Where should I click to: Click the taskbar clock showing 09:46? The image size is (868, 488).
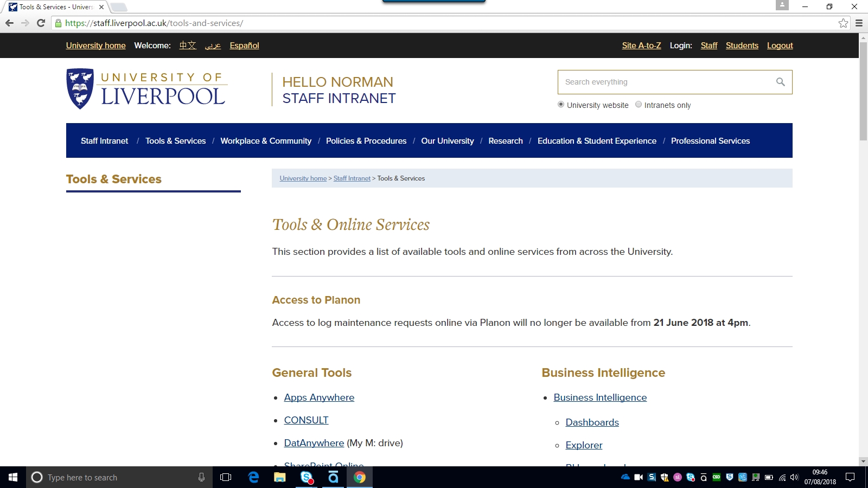tap(820, 477)
